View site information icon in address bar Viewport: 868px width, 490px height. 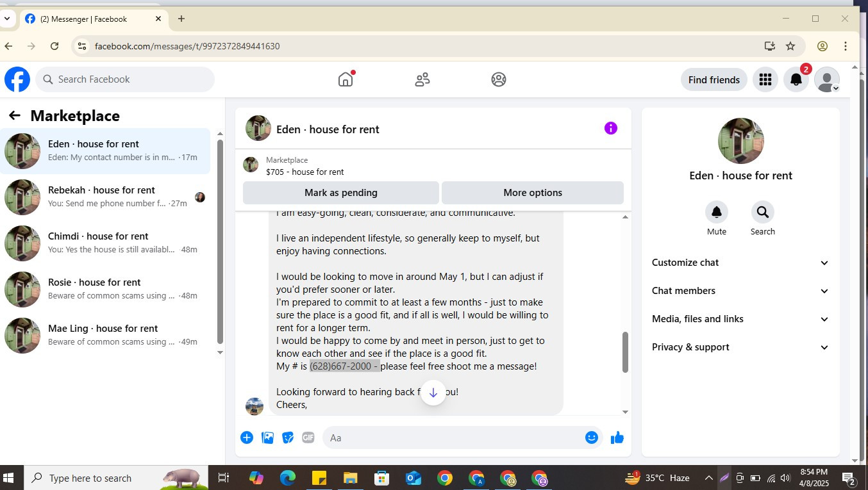click(x=81, y=46)
